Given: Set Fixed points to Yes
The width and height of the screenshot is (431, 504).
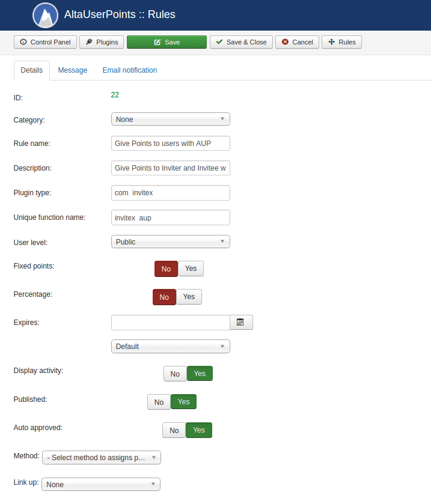Looking at the screenshot, I should coord(191,269).
